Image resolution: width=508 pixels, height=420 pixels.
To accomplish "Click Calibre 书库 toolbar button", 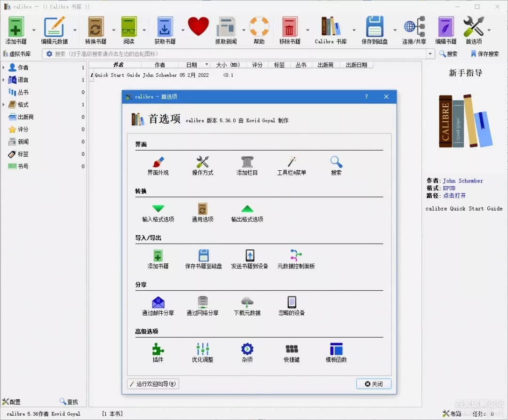I will pyautogui.click(x=331, y=30).
